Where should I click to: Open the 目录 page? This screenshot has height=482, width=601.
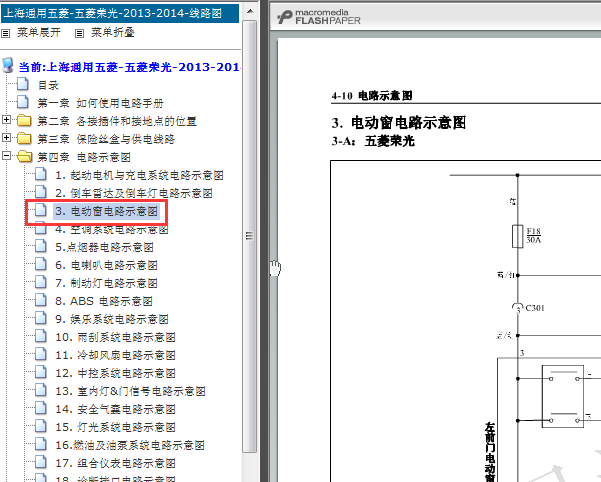[x=48, y=85]
